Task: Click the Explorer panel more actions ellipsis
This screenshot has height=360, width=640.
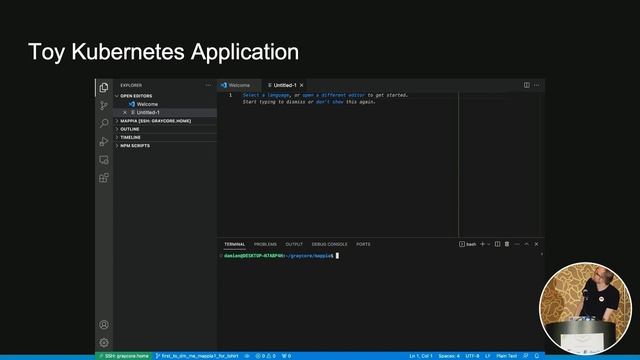Action: point(208,85)
